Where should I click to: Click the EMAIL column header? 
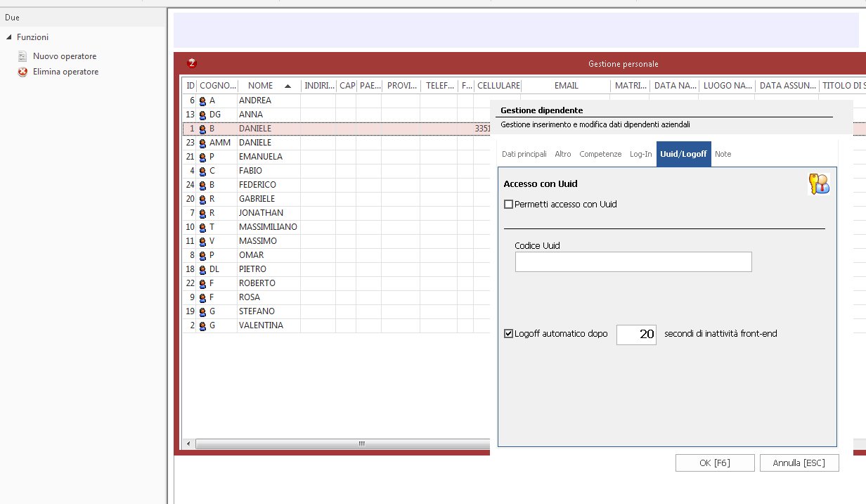pyautogui.click(x=566, y=86)
